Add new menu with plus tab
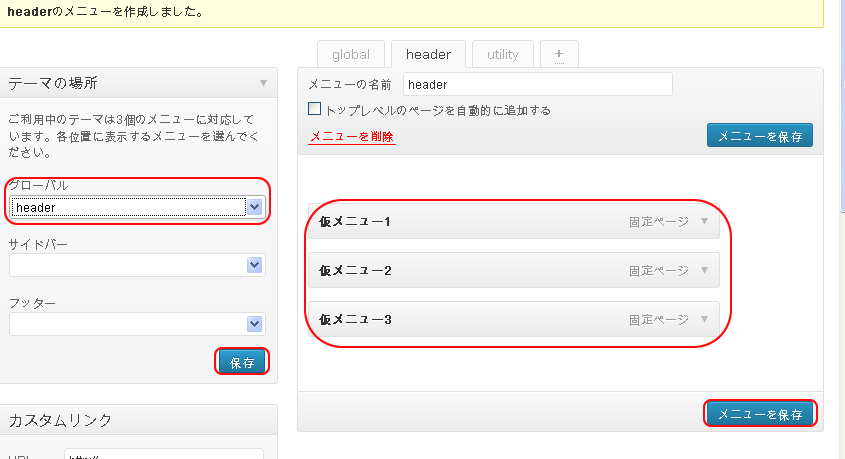The height and width of the screenshot is (459, 845). (559, 54)
